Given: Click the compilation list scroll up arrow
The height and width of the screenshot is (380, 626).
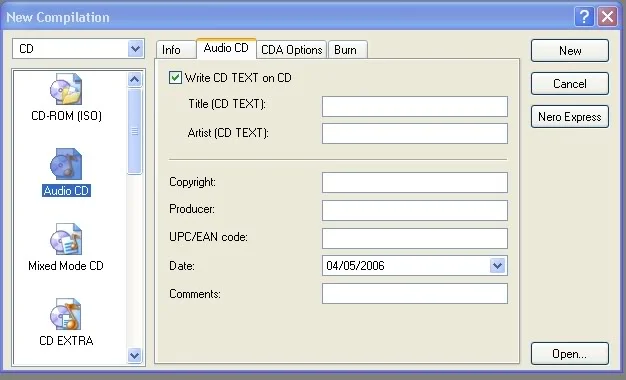Looking at the screenshot, I should 135,79.
